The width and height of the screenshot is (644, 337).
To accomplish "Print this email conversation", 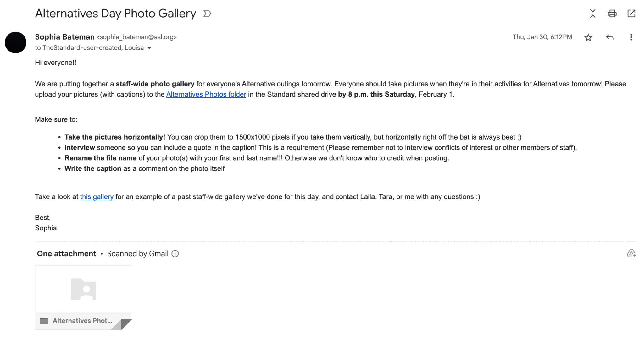I will tap(612, 14).
